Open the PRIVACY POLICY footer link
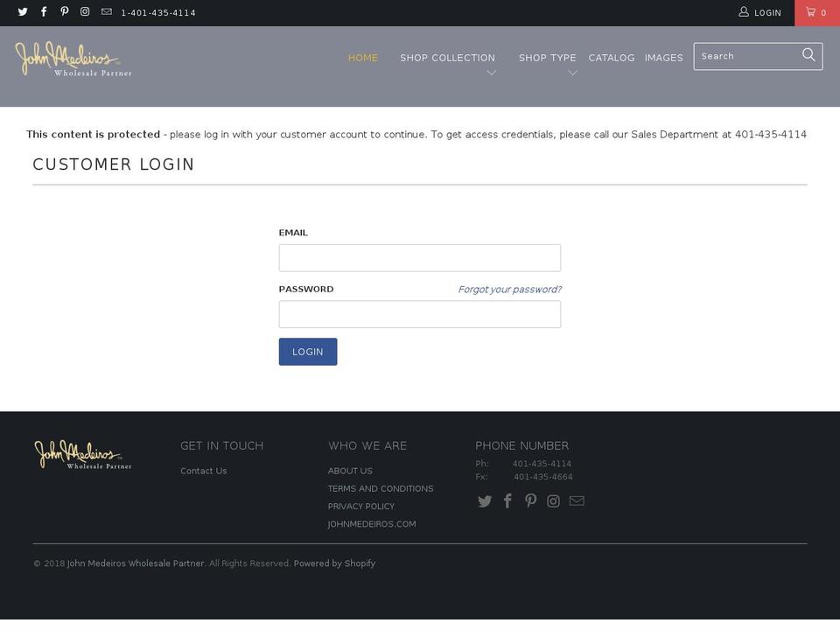The height and width of the screenshot is (630, 840). click(361, 507)
